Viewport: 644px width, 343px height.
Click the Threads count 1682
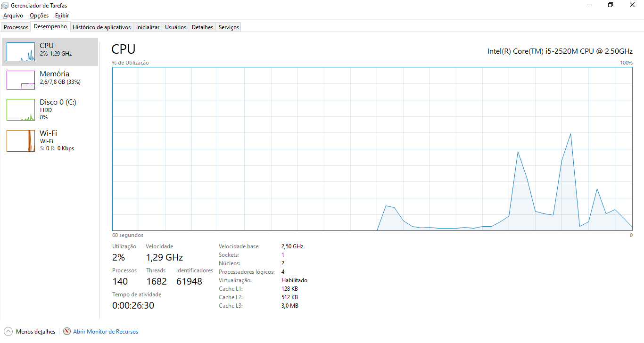[157, 281]
